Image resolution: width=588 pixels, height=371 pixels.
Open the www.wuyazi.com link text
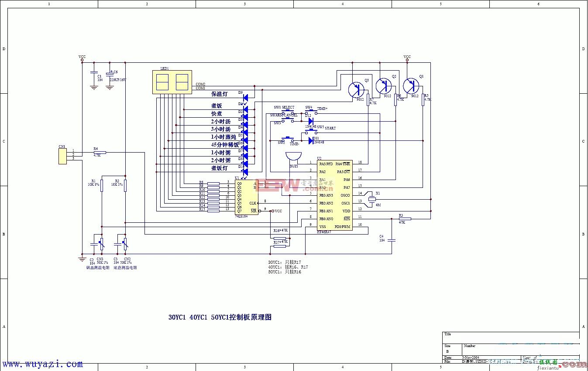pyautogui.click(x=42, y=364)
